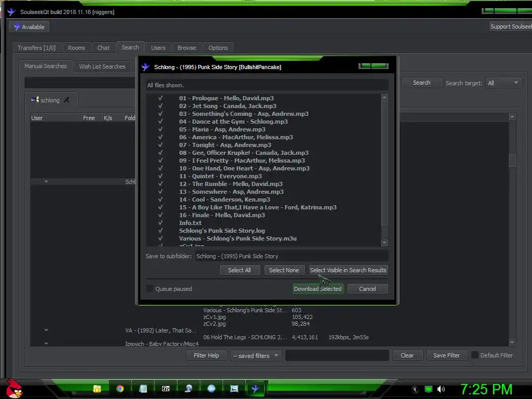
Task: Uncheck 06 - America - MacArthur, Melissa.mp3
Action: coord(160,137)
